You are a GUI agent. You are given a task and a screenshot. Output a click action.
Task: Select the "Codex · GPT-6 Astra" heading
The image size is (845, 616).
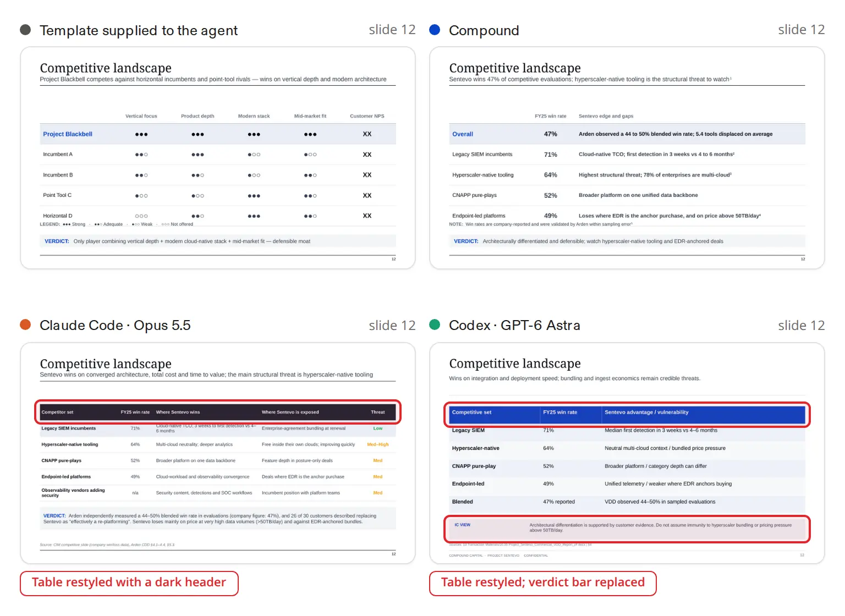(514, 325)
